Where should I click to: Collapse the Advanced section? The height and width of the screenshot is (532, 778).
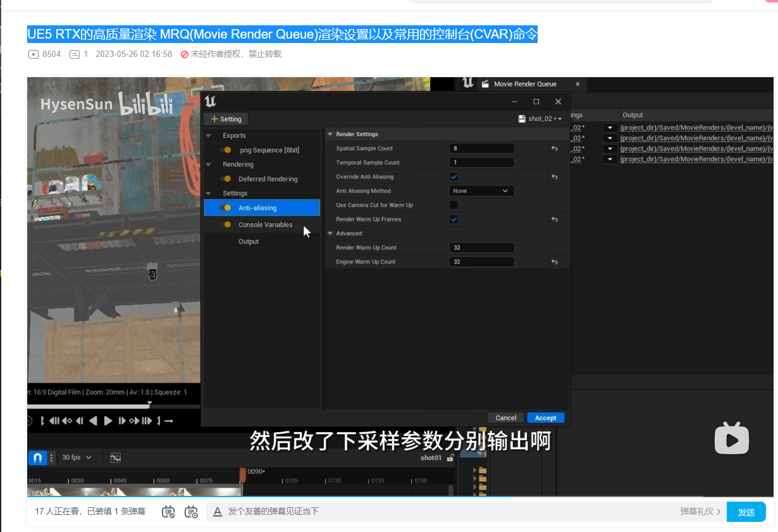[x=330, y=233]
